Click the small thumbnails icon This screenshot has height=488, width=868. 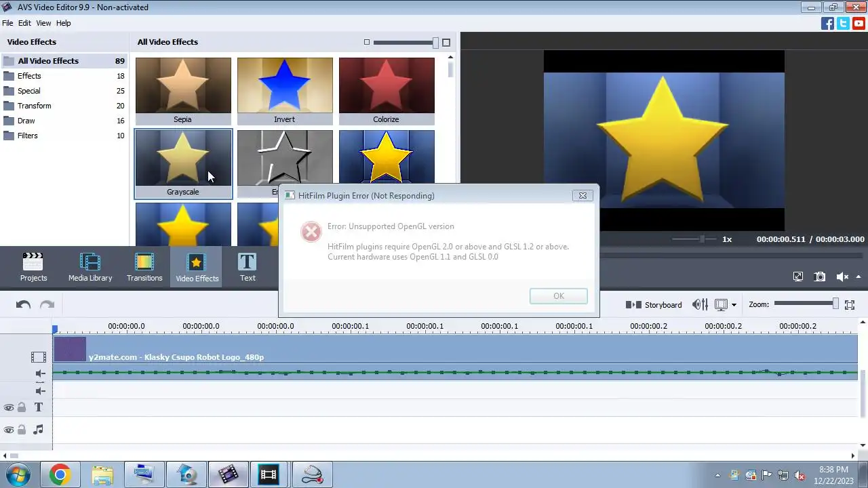(367, 42)
